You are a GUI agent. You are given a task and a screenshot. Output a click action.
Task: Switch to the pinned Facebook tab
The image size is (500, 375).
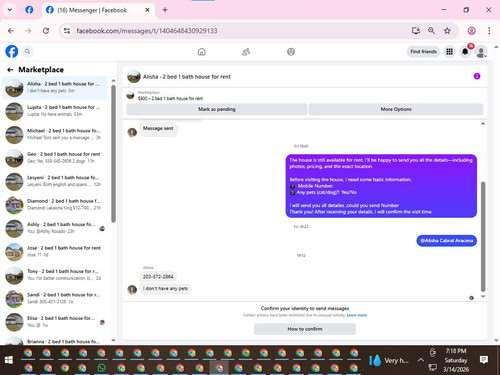(x=29, y=10)
